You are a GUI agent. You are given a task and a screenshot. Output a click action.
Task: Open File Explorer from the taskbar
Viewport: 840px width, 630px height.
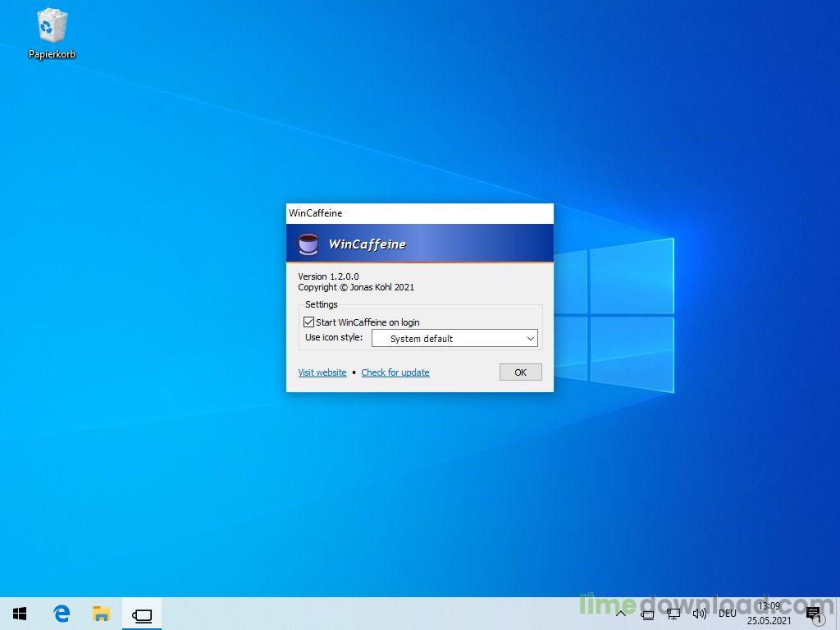tap(101, 614)
